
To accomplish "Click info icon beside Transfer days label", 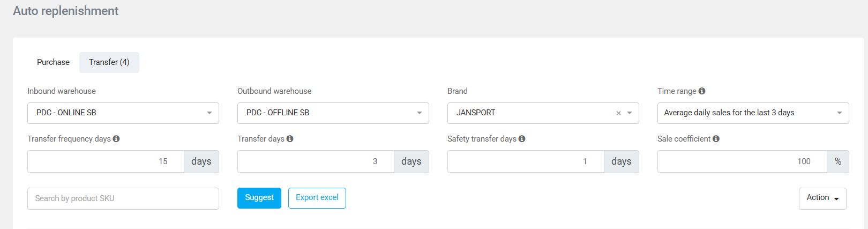I will [x=290, y=139].
